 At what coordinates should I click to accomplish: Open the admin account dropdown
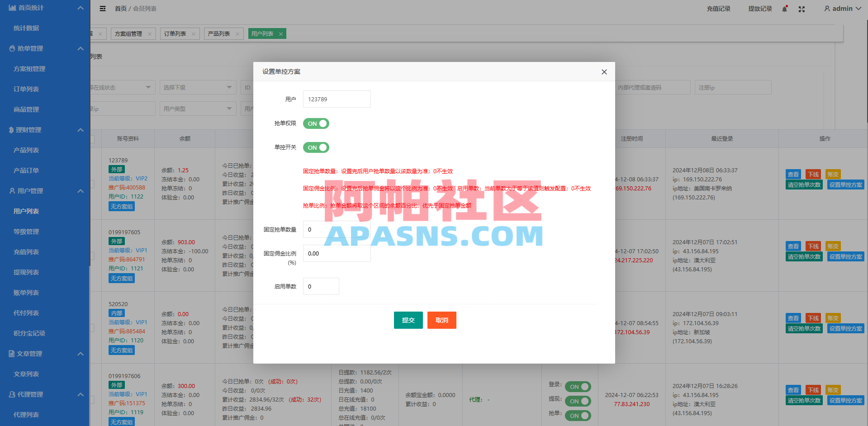pyautogui.click(x=842, y=9)
